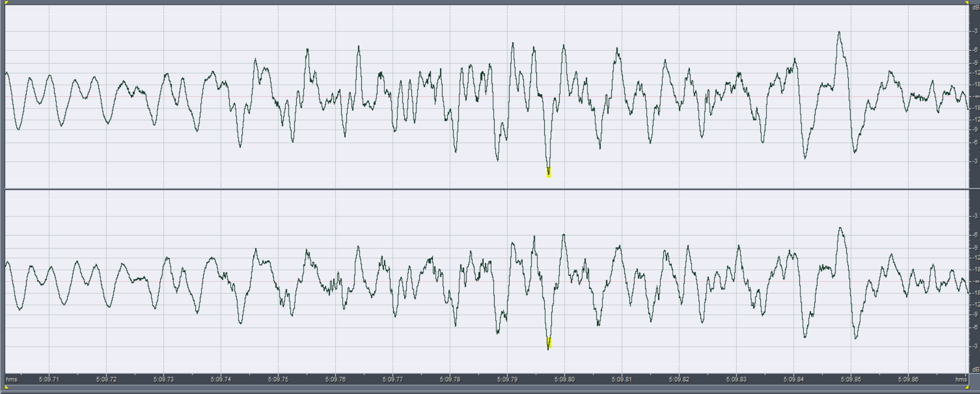
Task: Click the 5:09.80 time ruler label
Action: click(564, 379)
